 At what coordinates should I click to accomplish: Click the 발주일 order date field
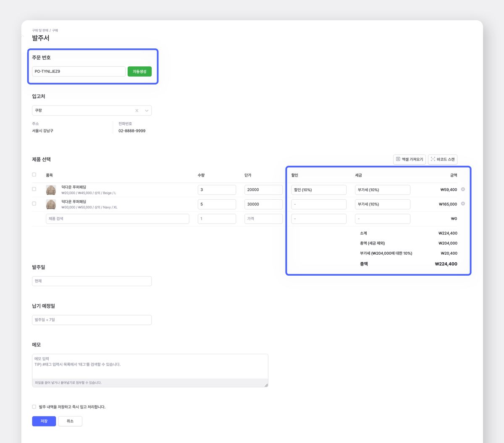92,281
